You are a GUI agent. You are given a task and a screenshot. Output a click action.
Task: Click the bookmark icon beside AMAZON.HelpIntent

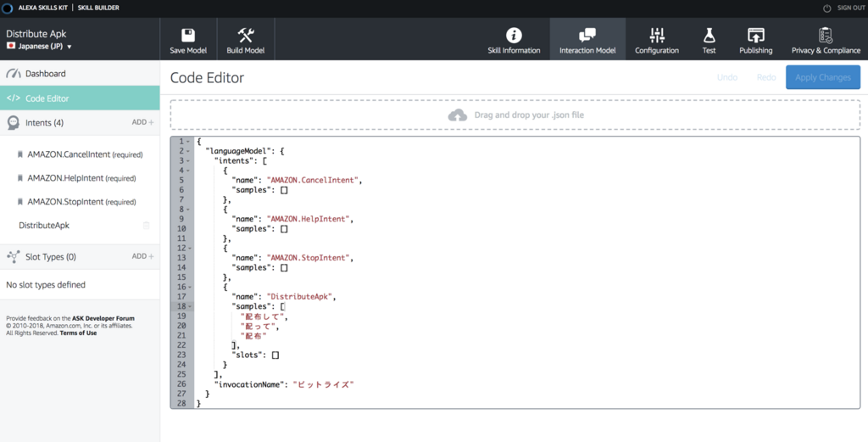20,178
